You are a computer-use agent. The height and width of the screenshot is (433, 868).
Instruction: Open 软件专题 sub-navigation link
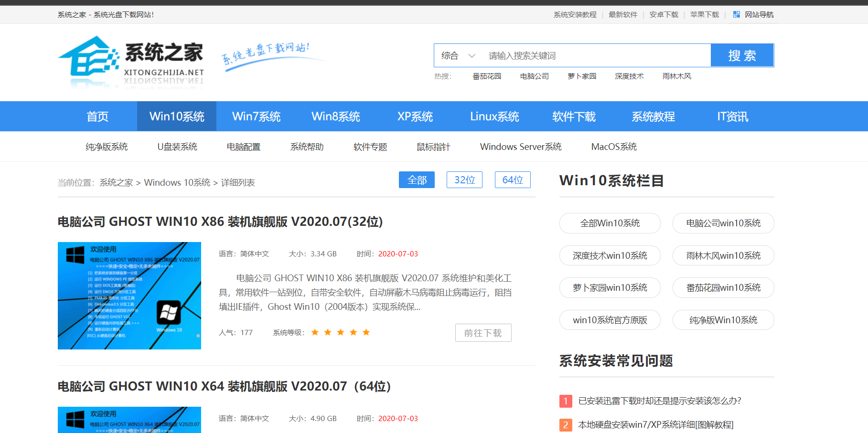(370, 147)
